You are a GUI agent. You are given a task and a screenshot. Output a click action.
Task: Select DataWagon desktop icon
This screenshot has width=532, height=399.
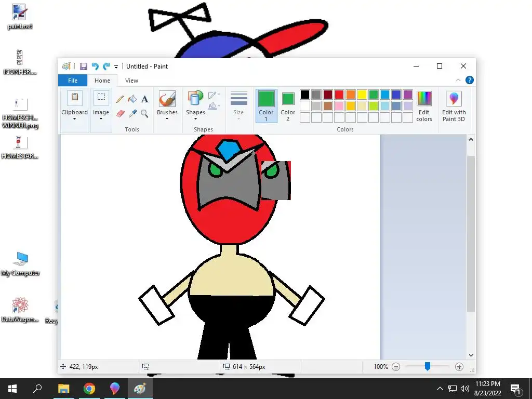[20, 310]
